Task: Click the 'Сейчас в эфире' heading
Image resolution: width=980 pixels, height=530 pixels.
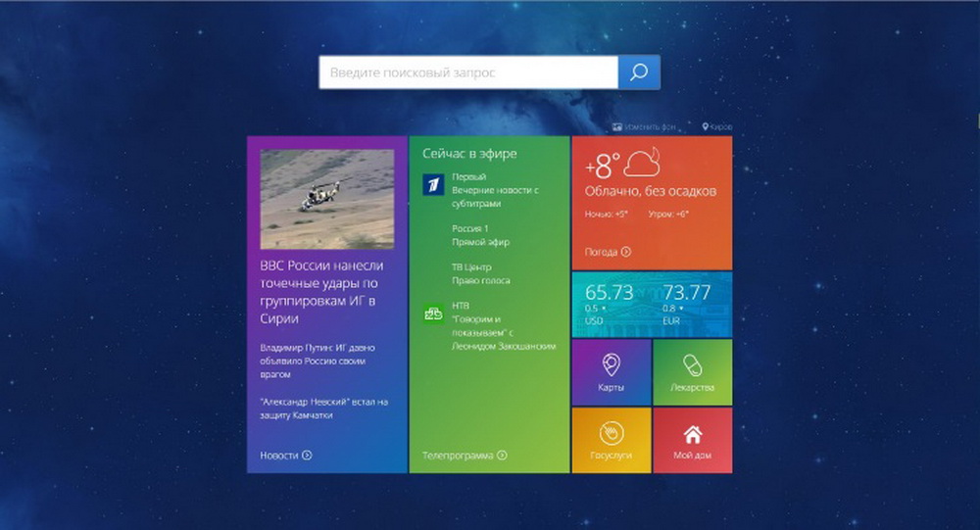Action: [x=469, y=154]
